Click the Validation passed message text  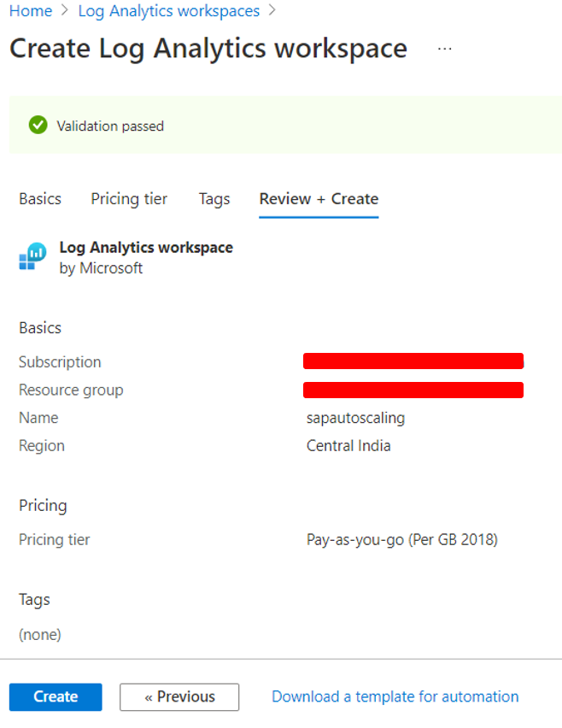(x=110, y=126)
